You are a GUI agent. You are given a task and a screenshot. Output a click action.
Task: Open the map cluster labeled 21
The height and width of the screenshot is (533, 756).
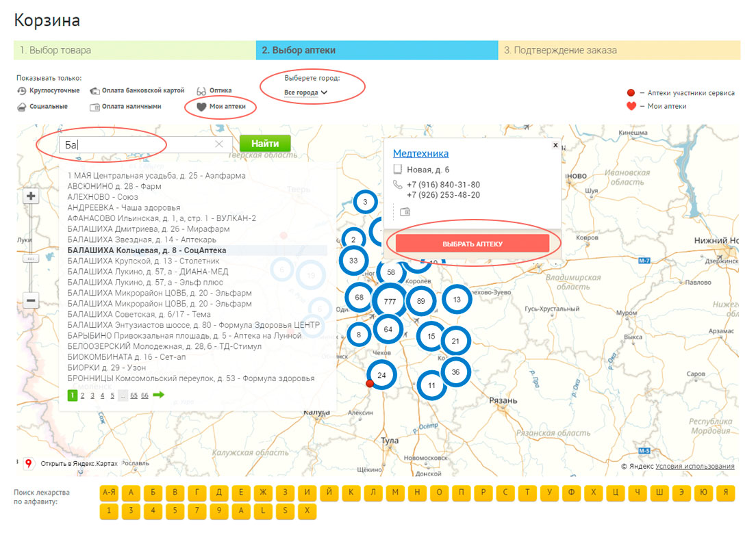[455, 341]
